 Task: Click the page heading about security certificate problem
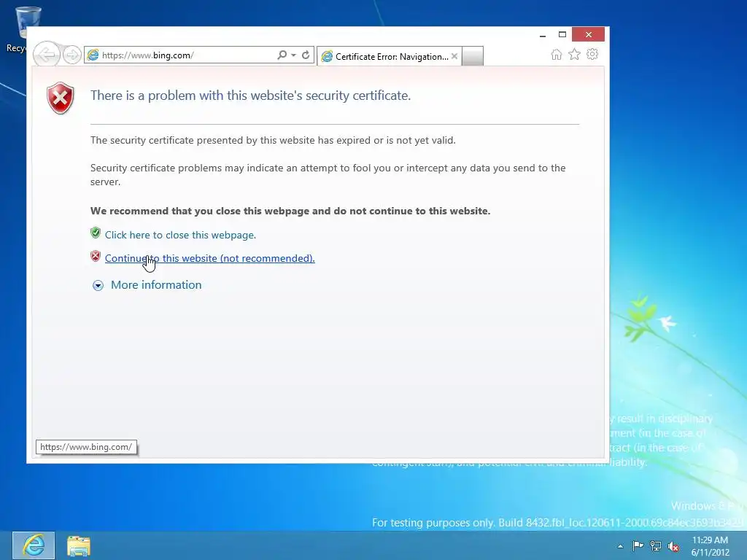[251, 96]
